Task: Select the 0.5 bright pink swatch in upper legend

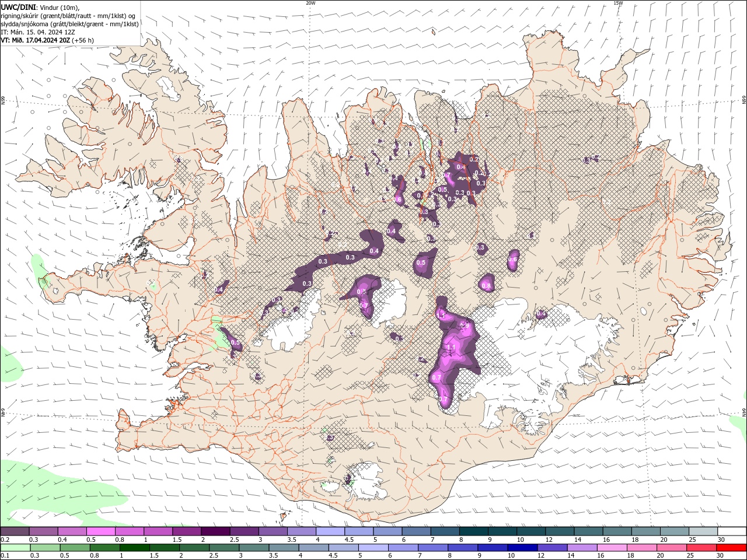Action: 100,531
